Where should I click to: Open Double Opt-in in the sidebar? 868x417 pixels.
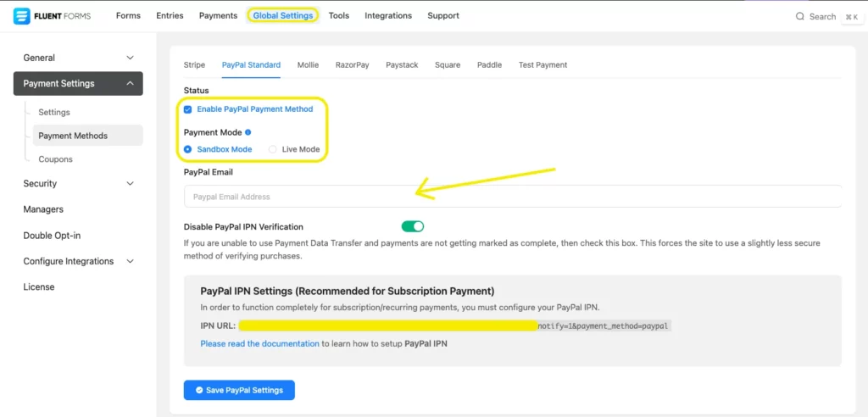point(52,236)
